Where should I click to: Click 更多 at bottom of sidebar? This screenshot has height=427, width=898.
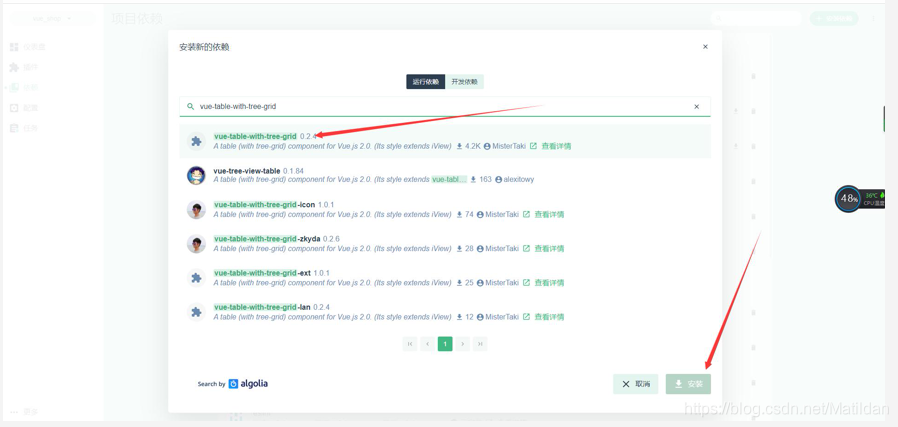pos(24,412)
